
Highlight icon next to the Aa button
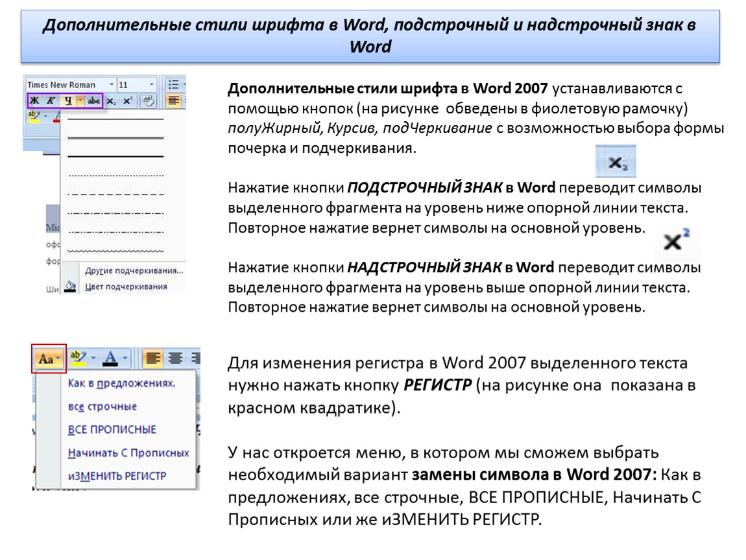pos(78,358)
